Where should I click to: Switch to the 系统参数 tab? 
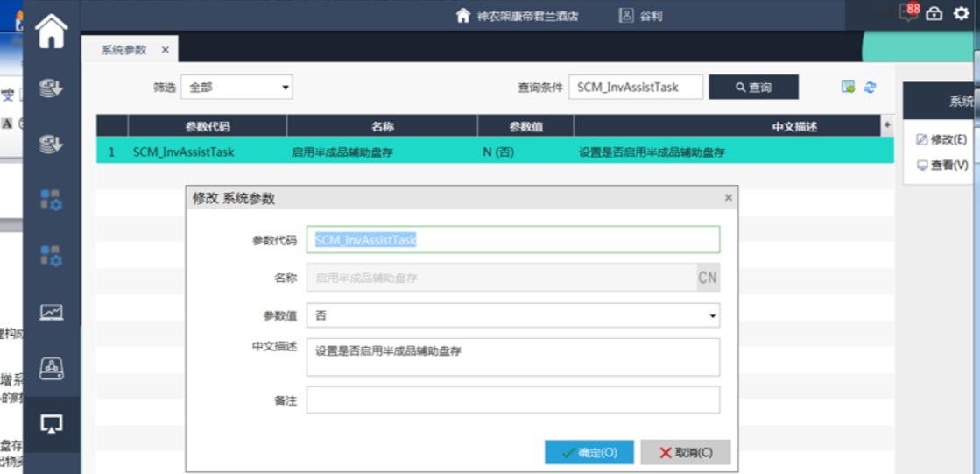coord(124,50)
